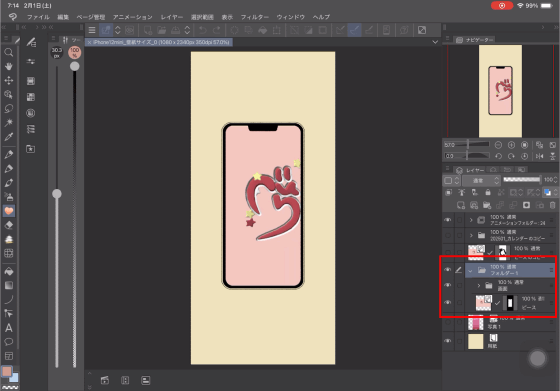The image size is (560, 391).
Task: Hide the アニメーションフォルダー layer
Action: [x=448, y=220]
